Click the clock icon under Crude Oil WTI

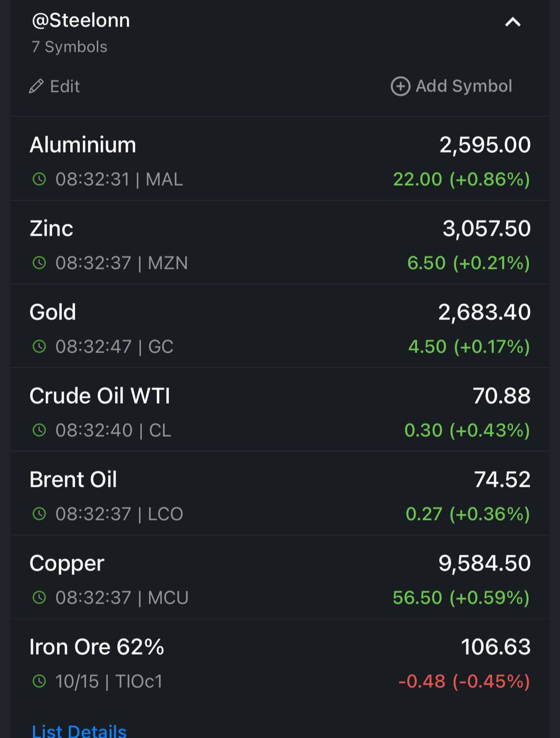pos(39,430)
